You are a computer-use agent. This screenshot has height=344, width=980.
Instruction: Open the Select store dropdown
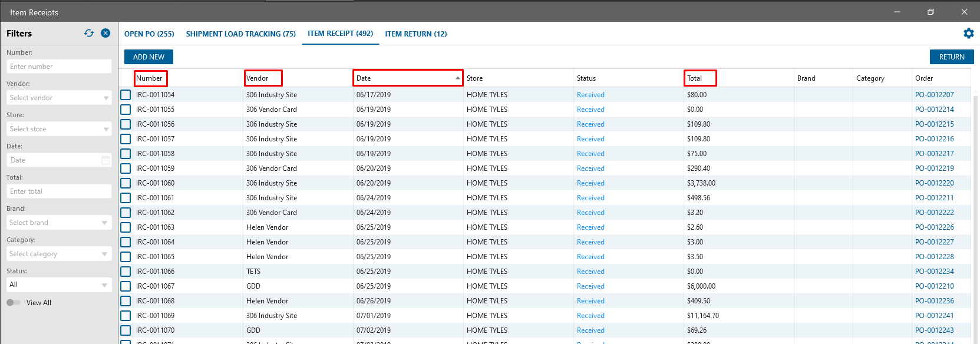(59, 129)
